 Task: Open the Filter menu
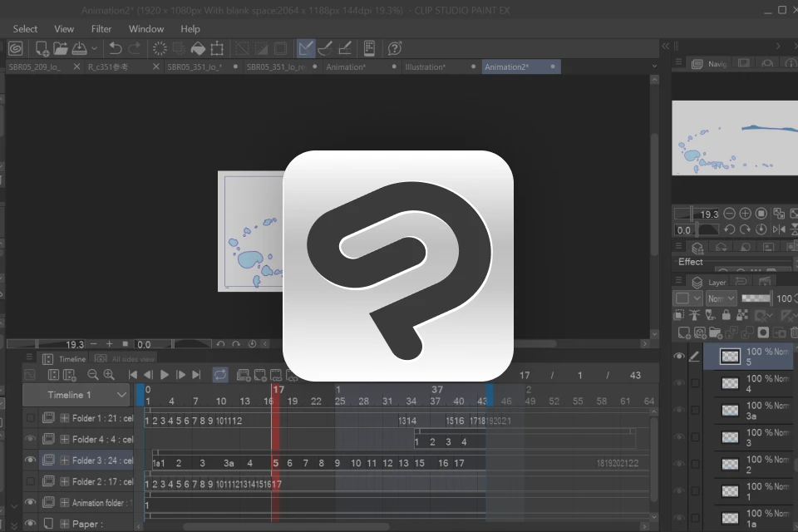point(101,29)
